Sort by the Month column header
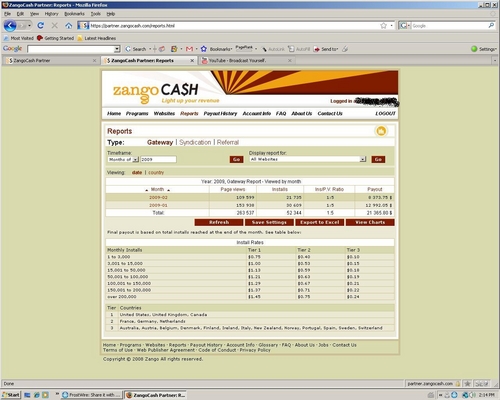 (157, 189)
